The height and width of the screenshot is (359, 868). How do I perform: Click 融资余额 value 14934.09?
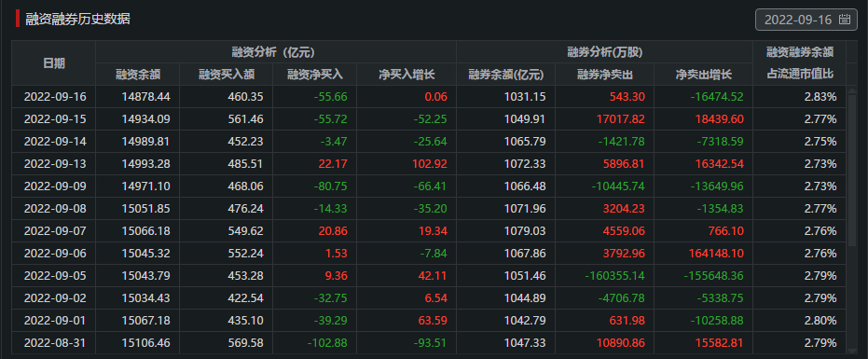pyautogui.click(x=145, y=119)
